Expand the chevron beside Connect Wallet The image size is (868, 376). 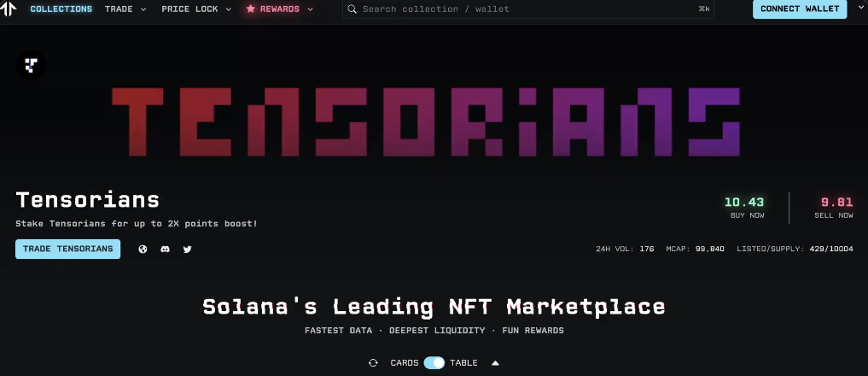point(859,7)
